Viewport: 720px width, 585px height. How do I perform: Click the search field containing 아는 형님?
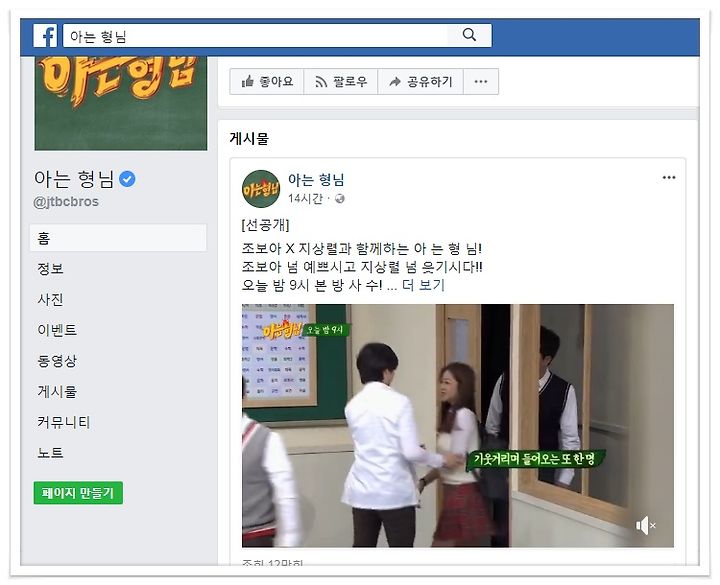[x=255, y=35]
